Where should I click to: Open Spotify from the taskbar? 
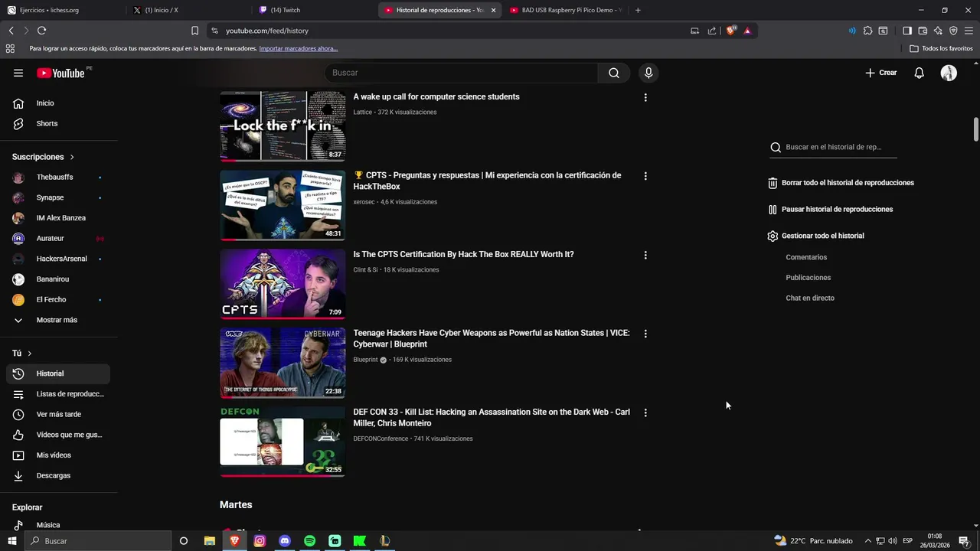pos(309,541)
